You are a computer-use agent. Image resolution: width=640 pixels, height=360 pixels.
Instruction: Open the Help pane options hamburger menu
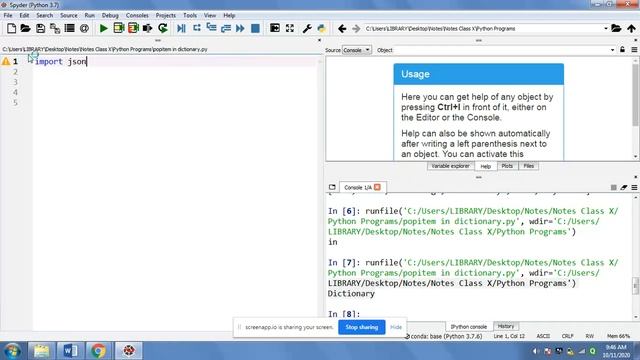tap(634, 50)
